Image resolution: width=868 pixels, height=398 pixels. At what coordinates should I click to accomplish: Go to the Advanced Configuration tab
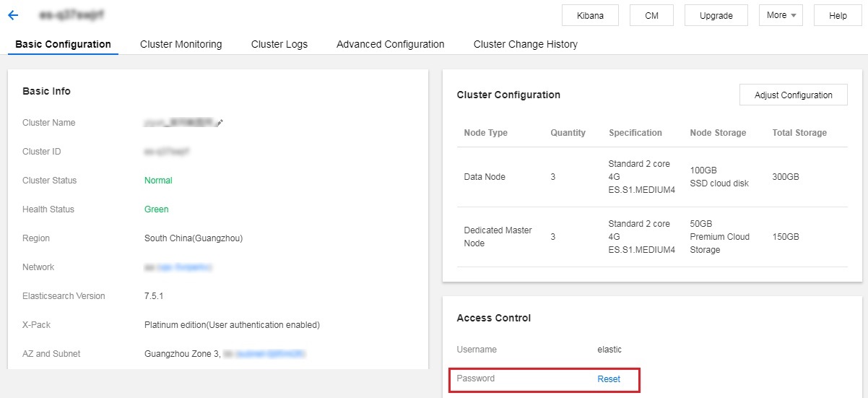coord(390,44)
